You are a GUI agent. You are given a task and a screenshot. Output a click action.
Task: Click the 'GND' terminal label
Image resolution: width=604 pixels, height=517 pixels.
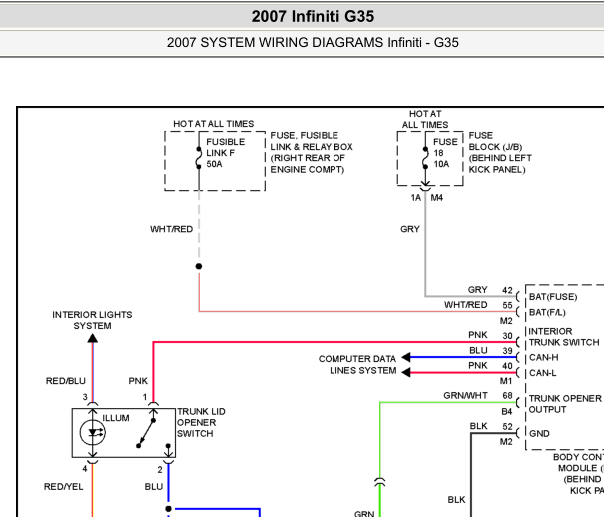[x=539, y=434]
